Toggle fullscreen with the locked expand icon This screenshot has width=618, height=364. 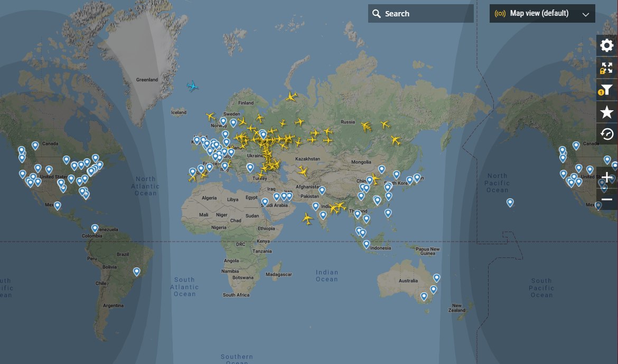click(607, 68)
